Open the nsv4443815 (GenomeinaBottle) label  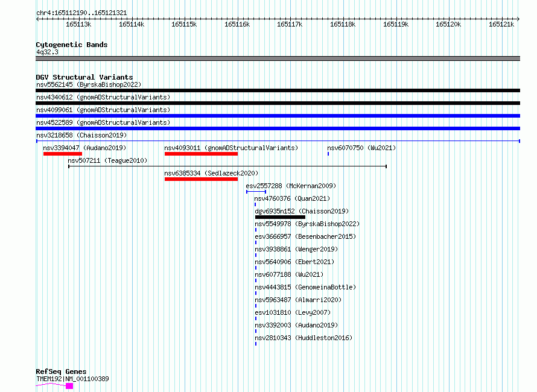coord(305,287)
